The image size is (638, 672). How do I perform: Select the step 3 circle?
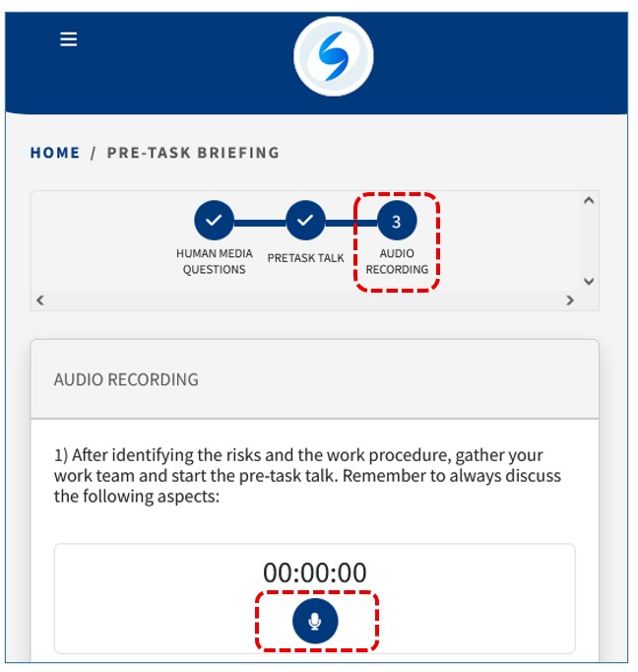[x=396, y=221]
